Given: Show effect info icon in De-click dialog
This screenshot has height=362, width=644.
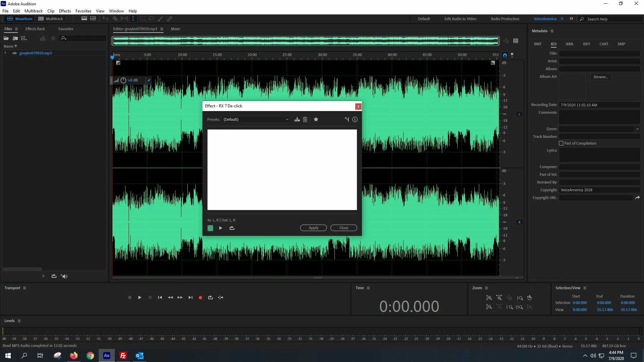Looking at the screenshot, I should tap(355, 119).
